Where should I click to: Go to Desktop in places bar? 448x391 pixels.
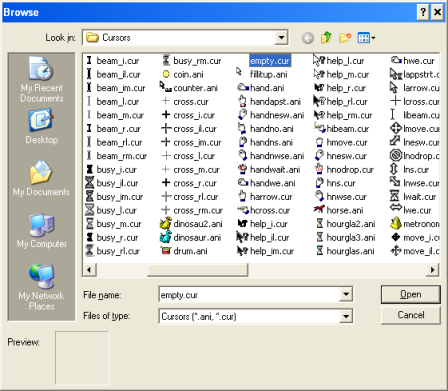41,126
